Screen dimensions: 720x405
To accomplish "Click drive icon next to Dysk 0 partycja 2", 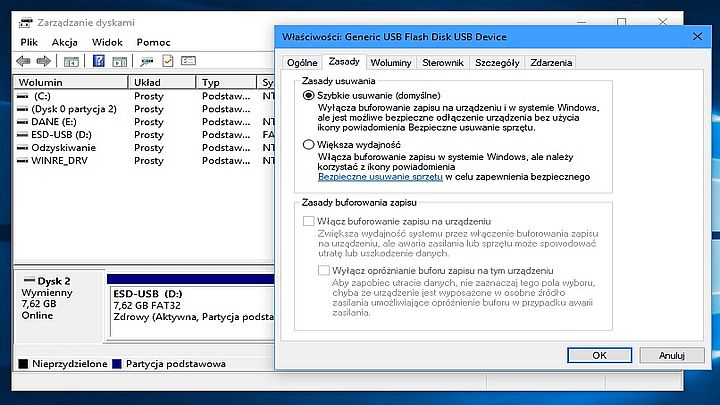I will click(22, 109).
